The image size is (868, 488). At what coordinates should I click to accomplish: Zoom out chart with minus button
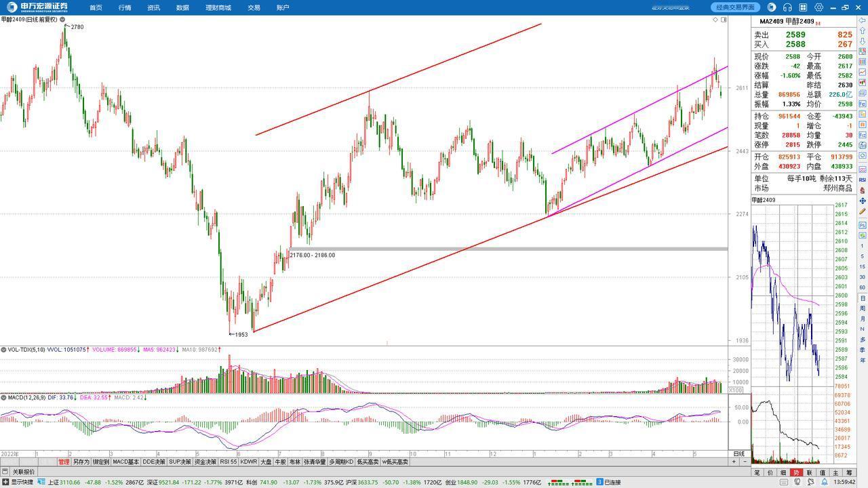tap(745, 462)
